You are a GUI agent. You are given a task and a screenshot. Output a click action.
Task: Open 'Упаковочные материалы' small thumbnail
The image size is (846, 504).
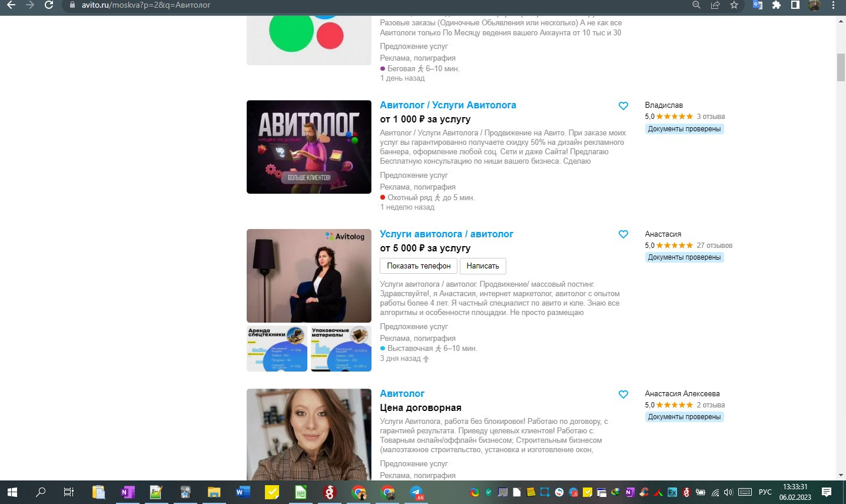click(341, 349)
